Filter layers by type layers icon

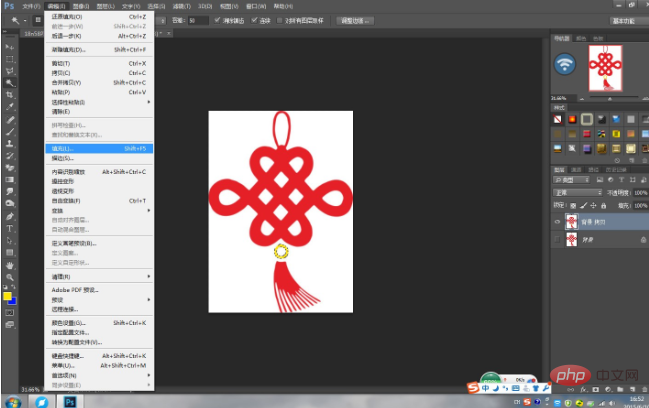pyautogui.click(x=621, y=180)
